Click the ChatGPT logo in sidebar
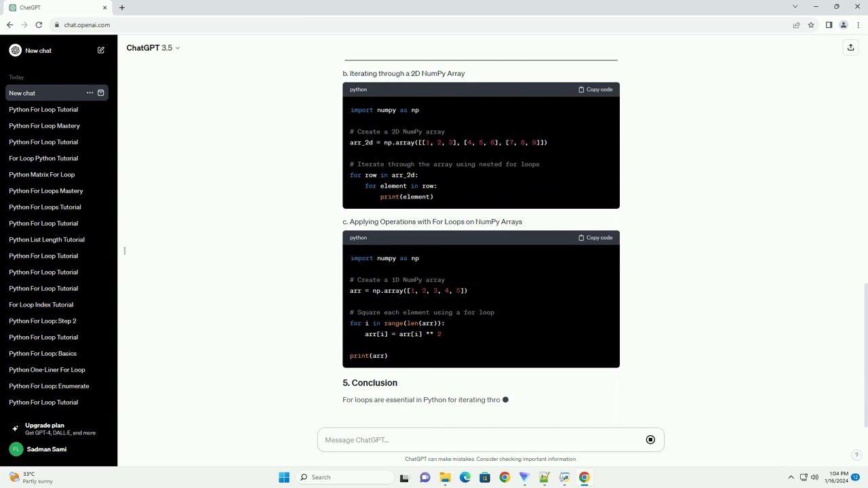Screen dimensions: 868x488 15,50
